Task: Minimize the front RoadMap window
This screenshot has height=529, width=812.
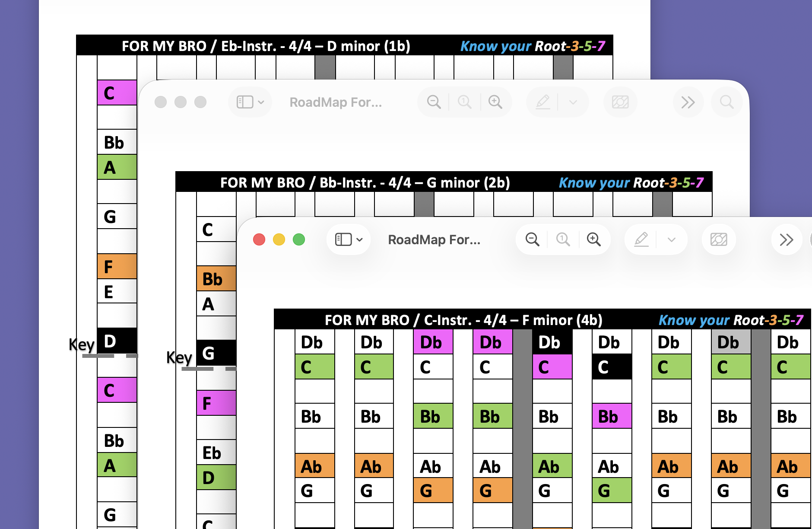Action: (279, 239)
